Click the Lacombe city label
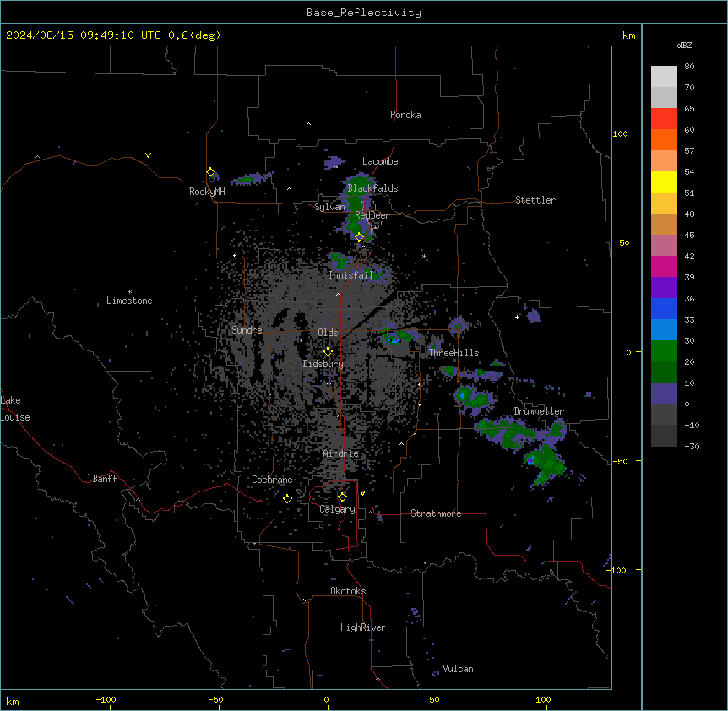728x711 pixels. 380,161
